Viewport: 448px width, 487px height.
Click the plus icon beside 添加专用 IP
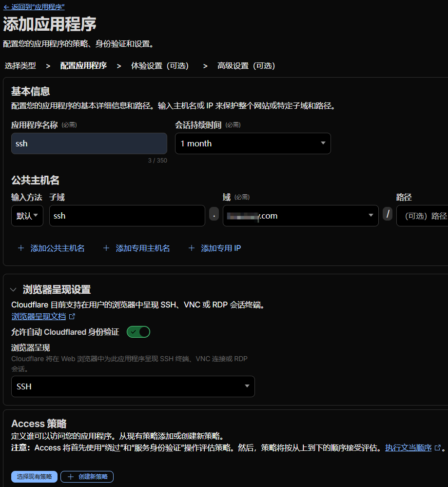pyautogui.click(x=192, y=248)
